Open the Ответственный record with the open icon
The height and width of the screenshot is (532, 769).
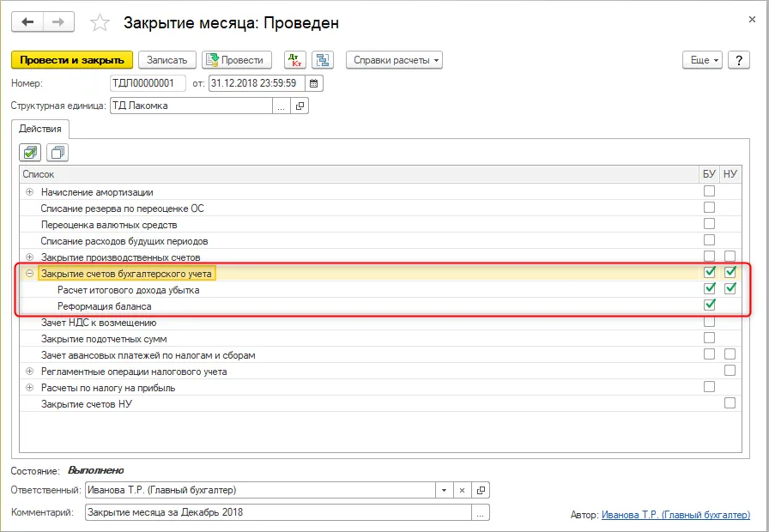(481, 490)
